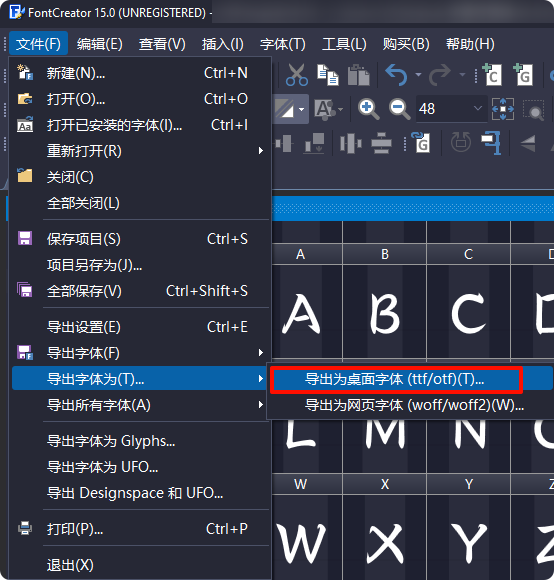
Task: Select 项目另存为(J)... entry
Action: pyautogui.click(x=140, y=265)
